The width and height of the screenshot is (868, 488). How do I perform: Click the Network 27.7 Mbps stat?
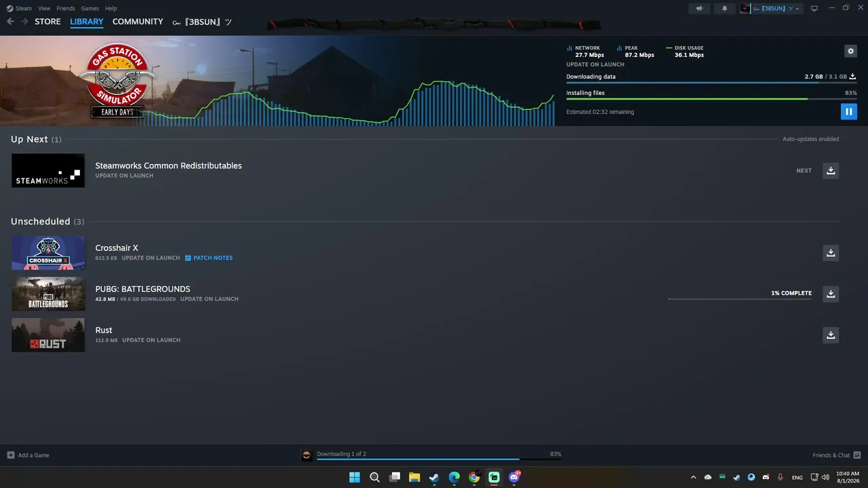point(585,52)
